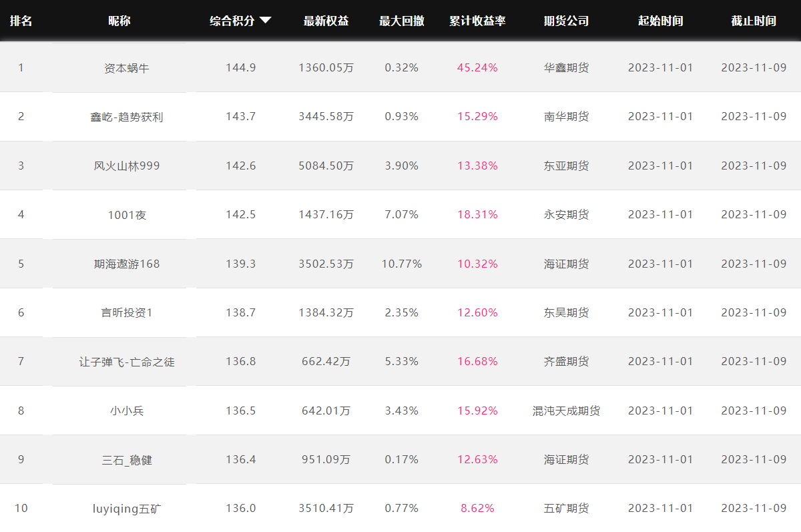Open trader 1001夜 profile
Image resolution: width=801 pixels, height=532 pixels.
(x=127, y=215)
